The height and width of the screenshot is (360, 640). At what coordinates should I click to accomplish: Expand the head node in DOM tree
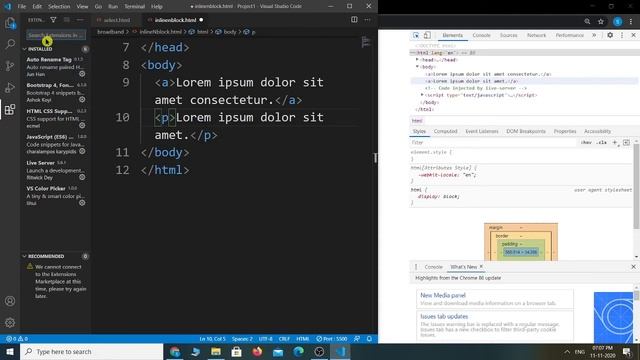(x=417, y=60)
